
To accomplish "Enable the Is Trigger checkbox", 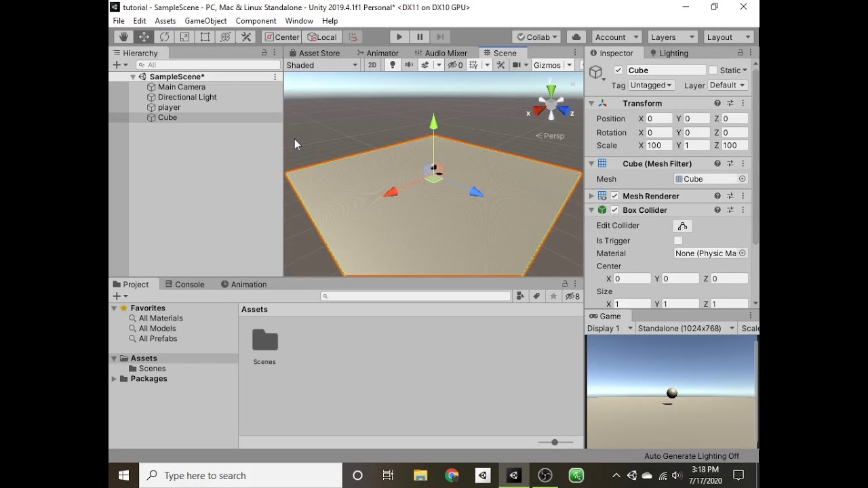I will point(678,241).
